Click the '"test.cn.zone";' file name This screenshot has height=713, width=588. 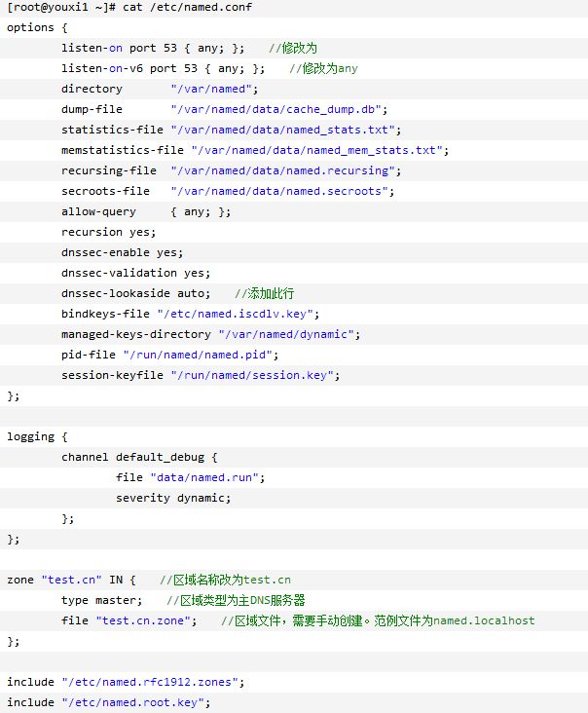point(146,621)
